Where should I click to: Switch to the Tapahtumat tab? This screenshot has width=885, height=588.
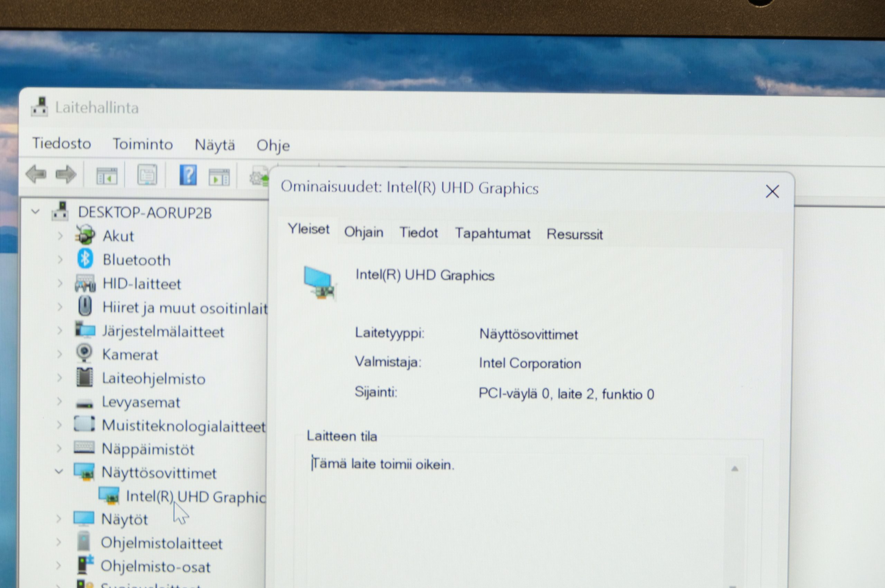pos(493,234)
